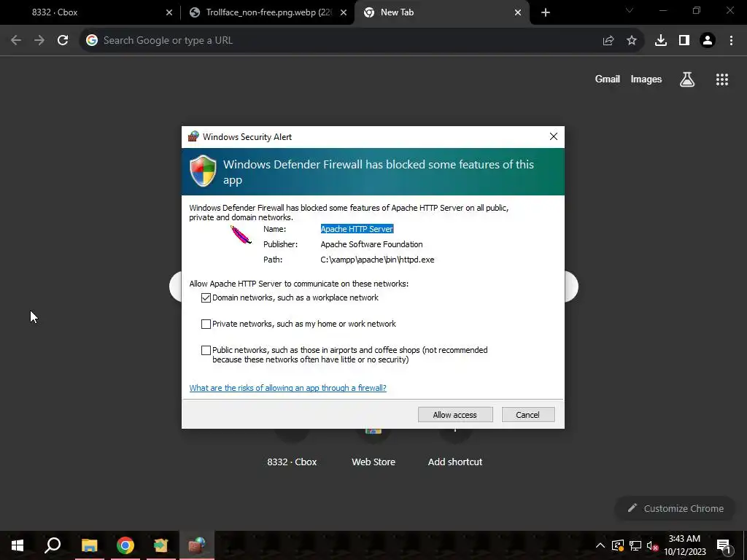Open the Web Store shortcut
Viewport: 747px width, 560px height.
373,462
